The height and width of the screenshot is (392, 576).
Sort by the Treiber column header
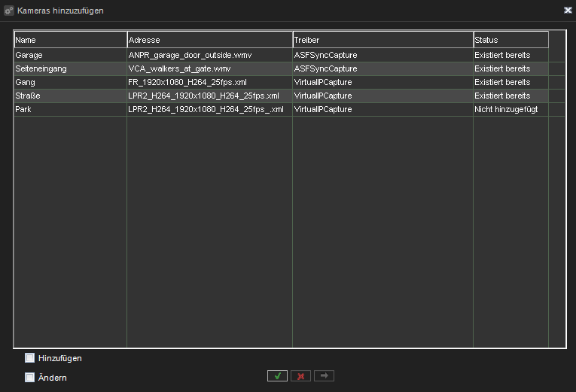point(382,40)
